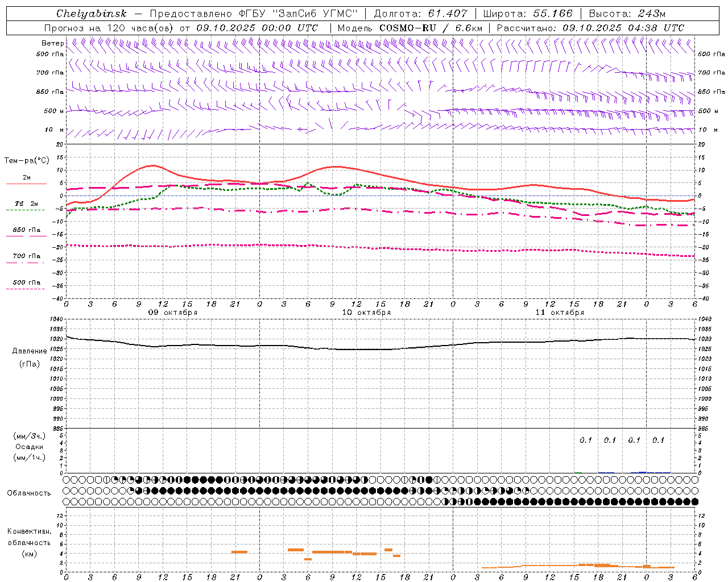Click the 2м temperature legend entry
This screenshot has width=728, height=582.
27,178
